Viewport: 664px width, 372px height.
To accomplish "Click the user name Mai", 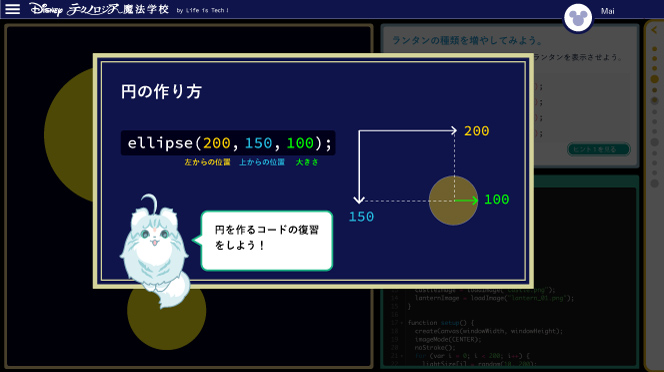I will (x=607, y=11).
